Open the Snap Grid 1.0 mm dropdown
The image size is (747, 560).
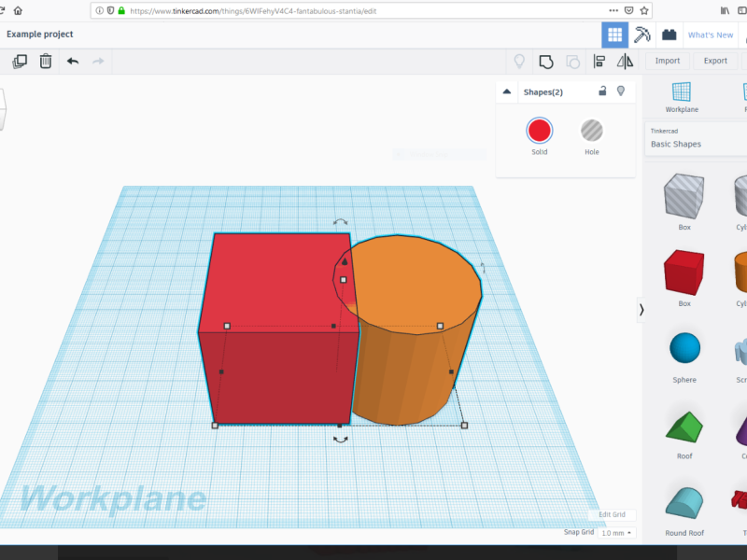tap(616, 532)
